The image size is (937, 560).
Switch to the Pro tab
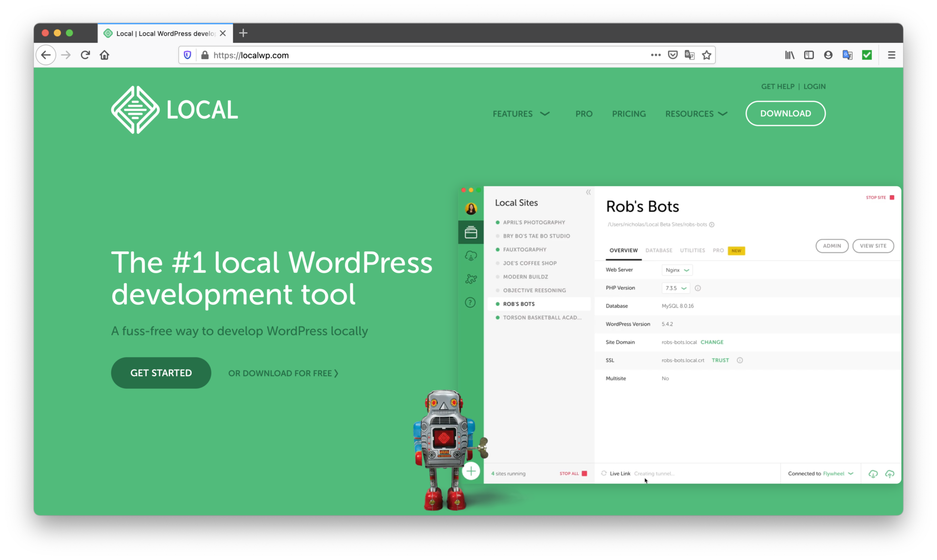click(x=718, y=251)
